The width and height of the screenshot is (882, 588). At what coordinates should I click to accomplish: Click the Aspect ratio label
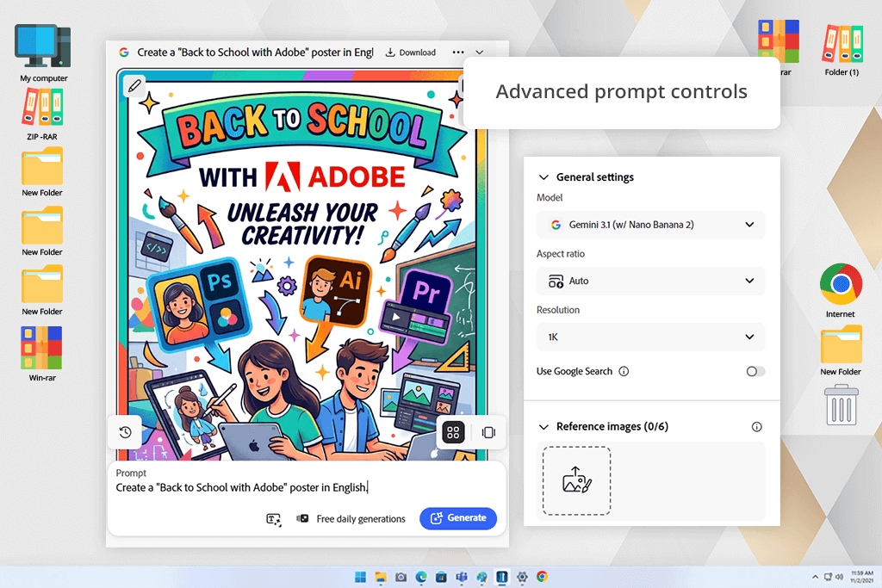pos(561,254)
